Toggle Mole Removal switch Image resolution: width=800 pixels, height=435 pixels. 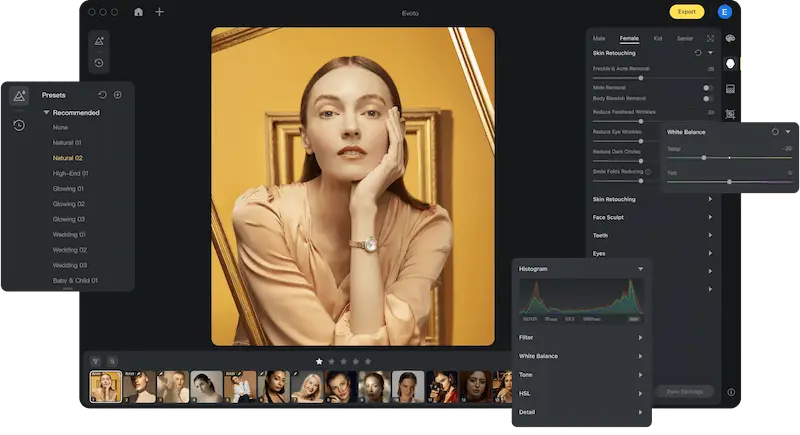point(707,88)
